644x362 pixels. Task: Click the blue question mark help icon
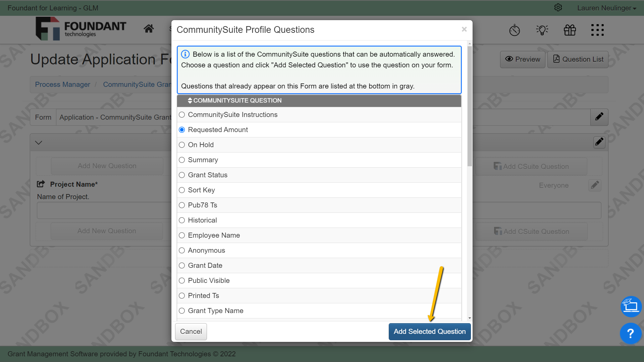coord(630,334)
